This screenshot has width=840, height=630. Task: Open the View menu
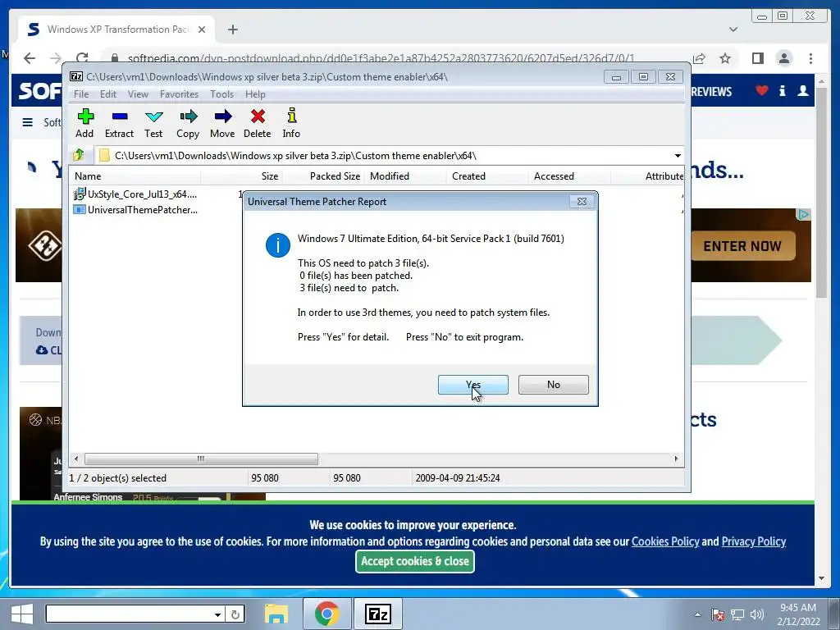pyautogui.click(x=138, y=94)
